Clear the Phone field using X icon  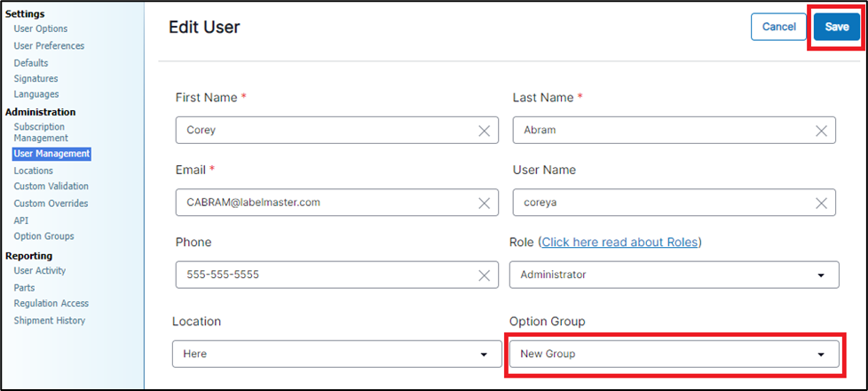click(x=484, y=275)
